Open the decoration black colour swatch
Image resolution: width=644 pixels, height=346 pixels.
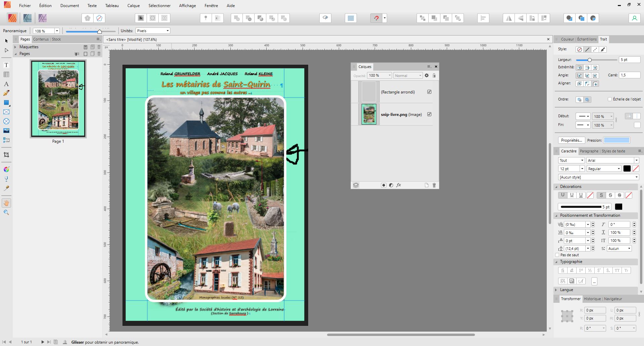[x=619, y=207]
